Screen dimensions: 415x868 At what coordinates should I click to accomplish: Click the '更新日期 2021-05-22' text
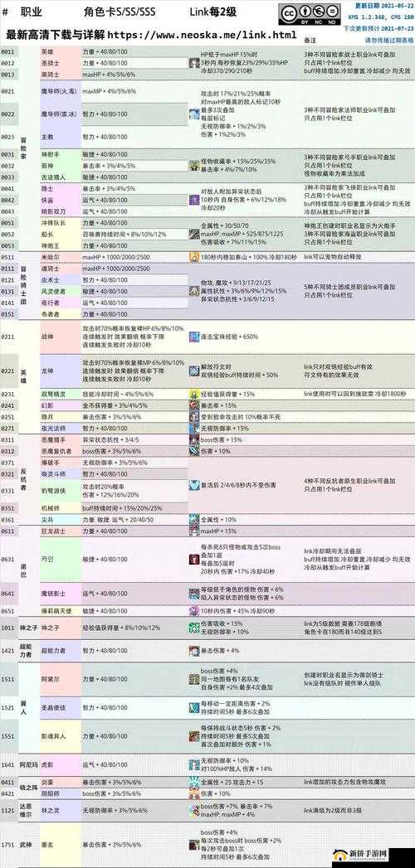pos(383,5)
